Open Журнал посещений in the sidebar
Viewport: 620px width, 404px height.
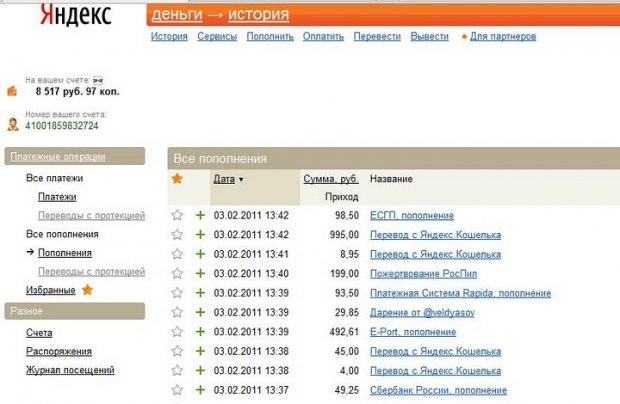70,370
